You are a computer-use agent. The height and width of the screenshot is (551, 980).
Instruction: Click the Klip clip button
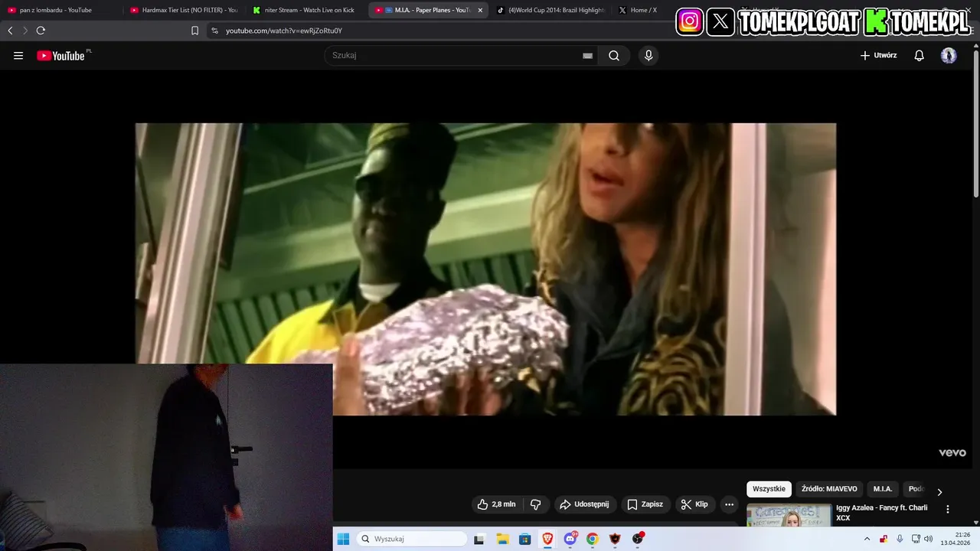(694, 504)
